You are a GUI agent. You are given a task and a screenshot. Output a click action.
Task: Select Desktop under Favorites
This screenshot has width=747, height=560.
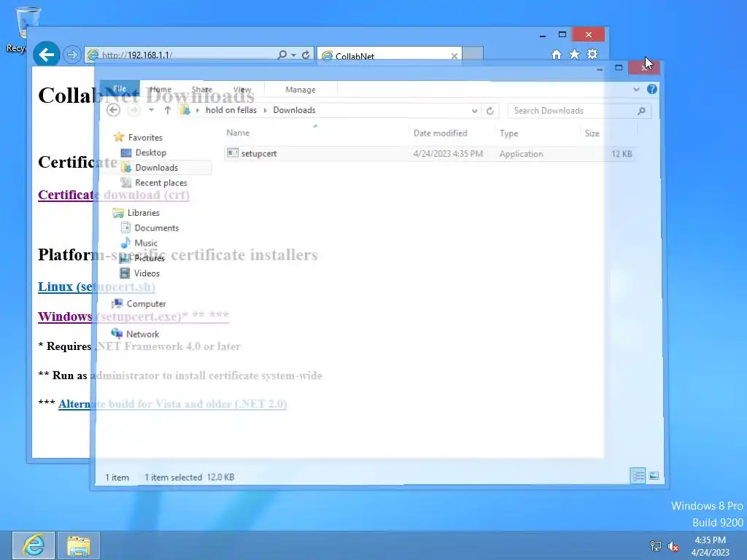tap(144, 152)
